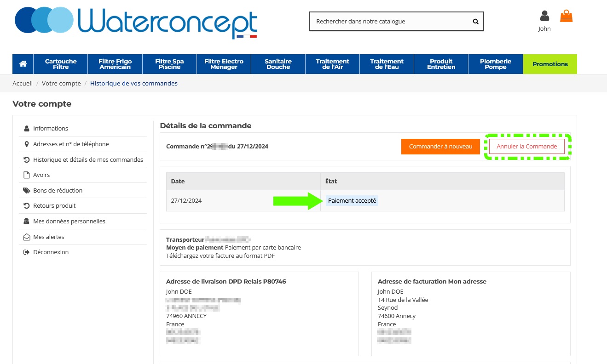Viewport: 607px width, 364px height.
Task: Open the Cartouche Filtre menu
Action: [61, 64]
